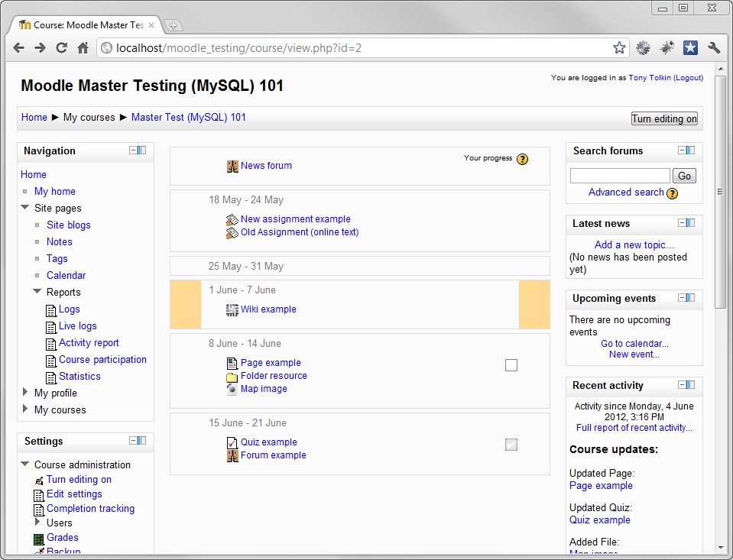Image resolution: width=733 pixels, height=560 pixels.
Task: Open a new browser tab
Action: click(x=173, y=25)
